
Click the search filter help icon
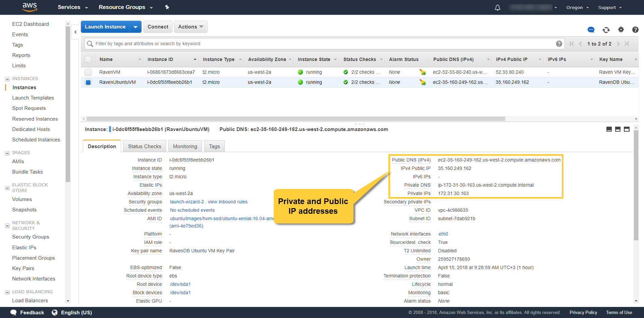point(559,44)
